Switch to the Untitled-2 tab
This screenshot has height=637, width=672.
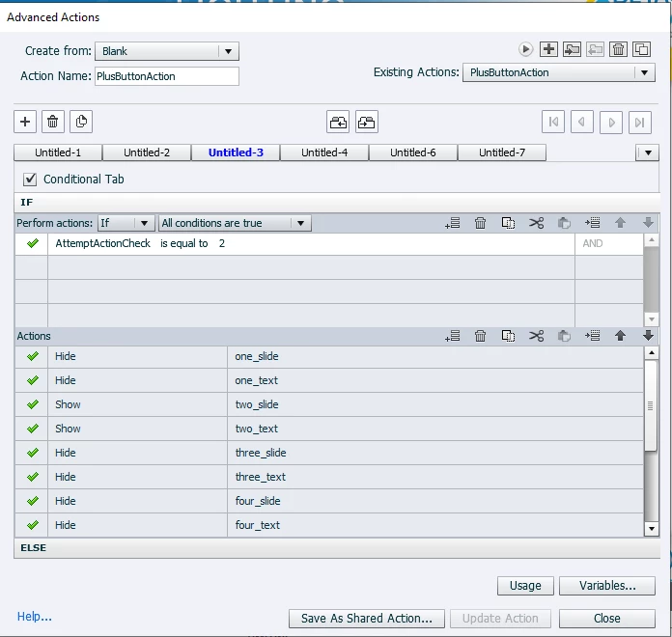point(147,152)
